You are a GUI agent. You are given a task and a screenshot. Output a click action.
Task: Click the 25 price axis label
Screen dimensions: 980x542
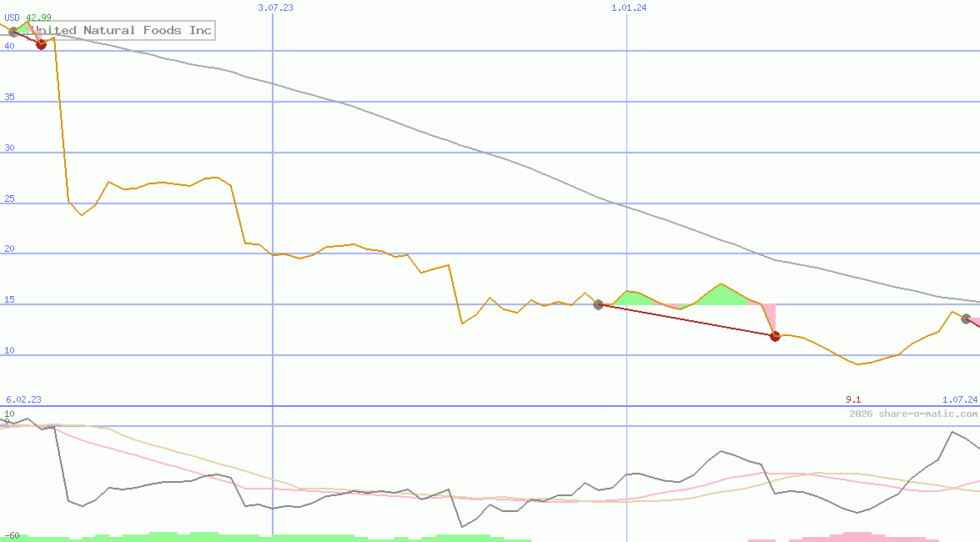tap(9, 198)
